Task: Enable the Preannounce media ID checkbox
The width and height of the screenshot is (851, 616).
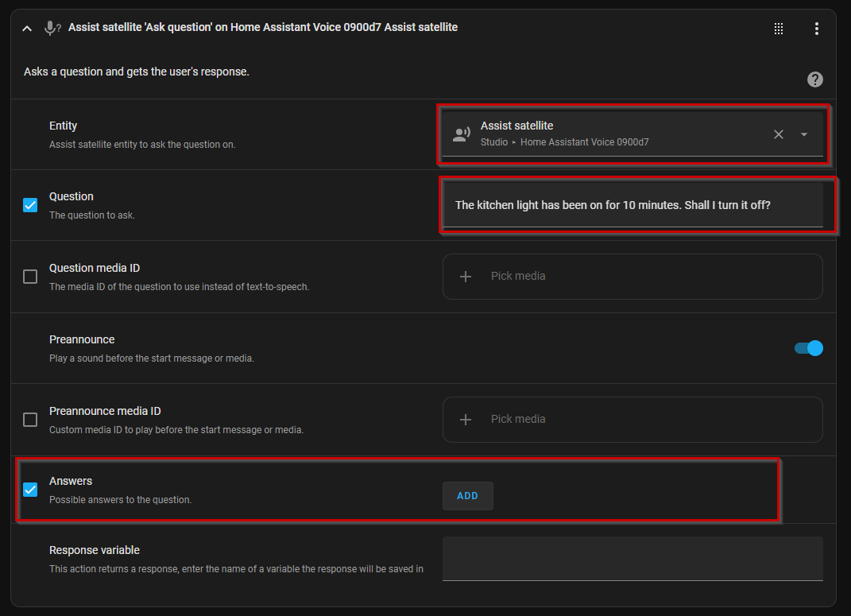Action: point(30,420)
